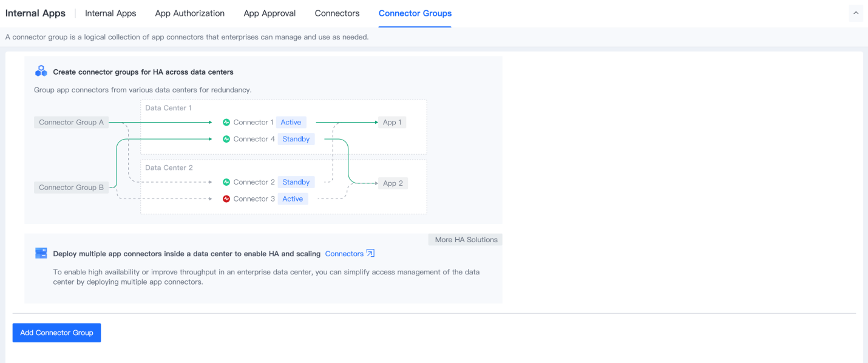Viewport: 868px width, 363px height.
Task: Click the connector groups cube icon
Action: pos(41,72)
